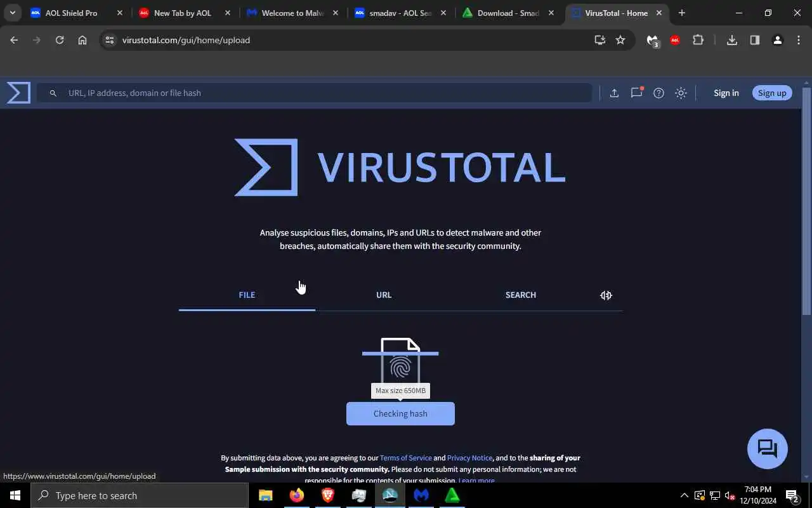Click the site info icon in address bar
Viewport: 812px width, 508px height.
pos(110,40)
